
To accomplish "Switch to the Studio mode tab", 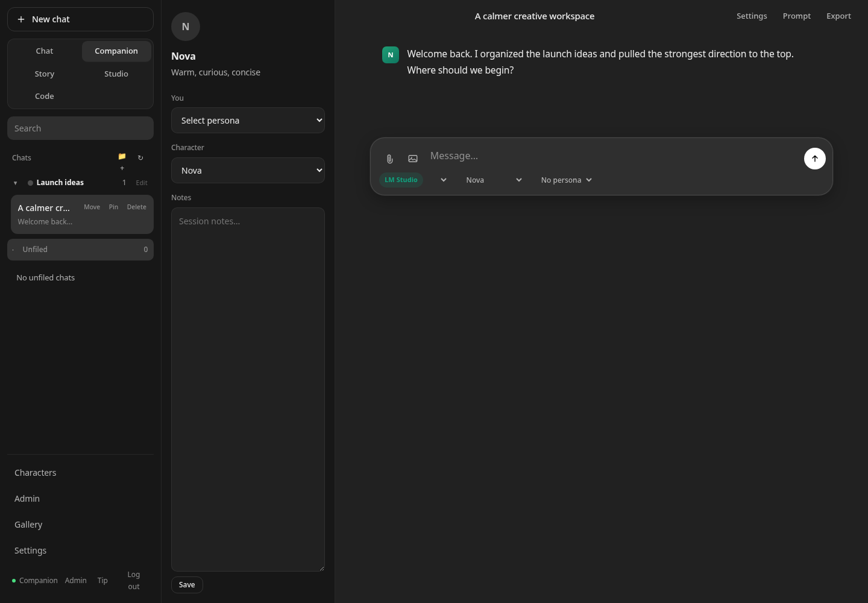I will coord(116,74).
